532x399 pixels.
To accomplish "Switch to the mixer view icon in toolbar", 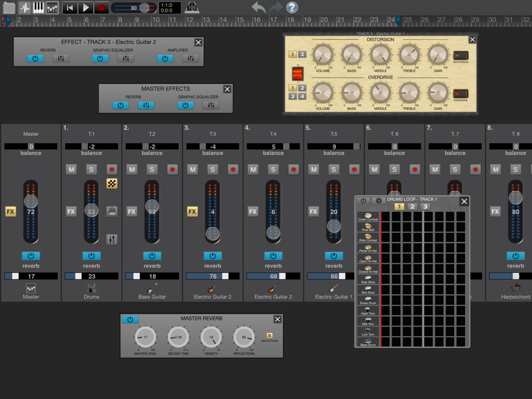I will (52, 7).
